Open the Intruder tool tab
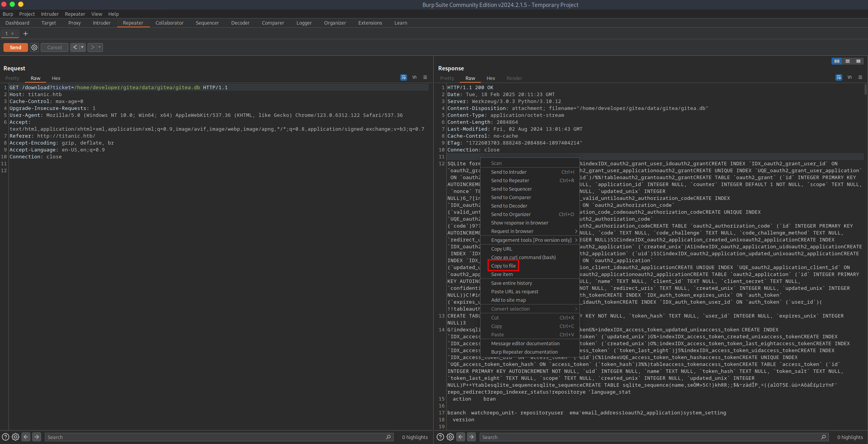This screenshot has height=444, width=868. (x=101, y=23)
